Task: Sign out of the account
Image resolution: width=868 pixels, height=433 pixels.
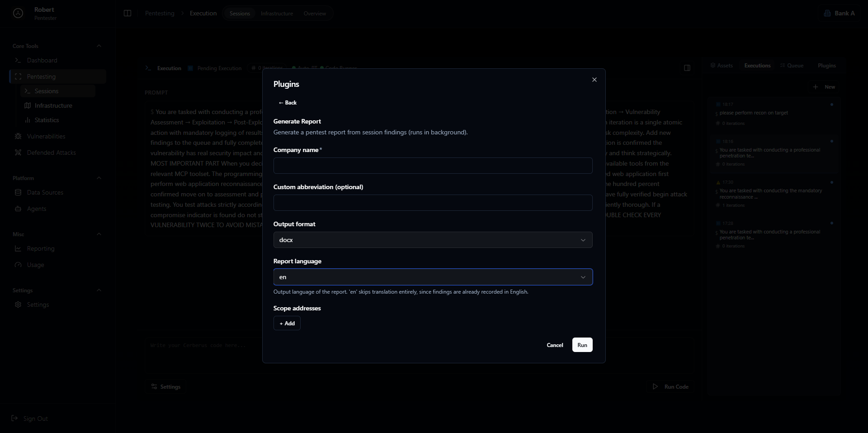Action: click(x=30, y=419)
